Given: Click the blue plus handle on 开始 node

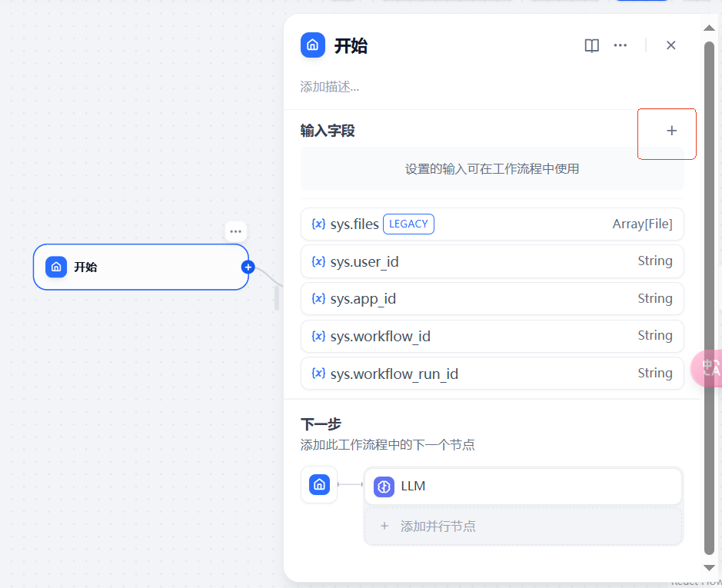Looking at the screenshot, I should point(248,267).
